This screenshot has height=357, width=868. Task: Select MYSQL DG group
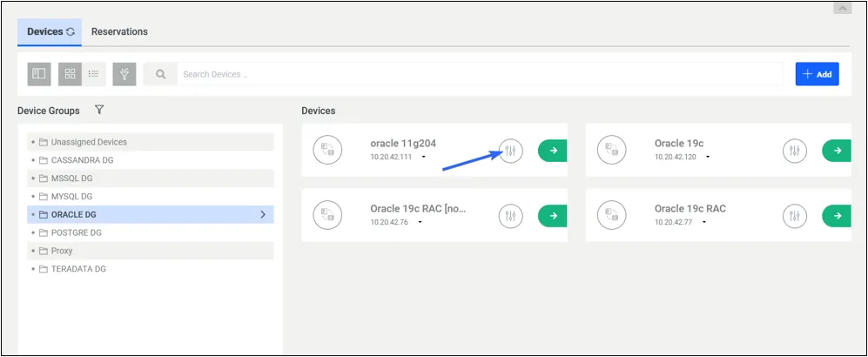tap(150, 197)
